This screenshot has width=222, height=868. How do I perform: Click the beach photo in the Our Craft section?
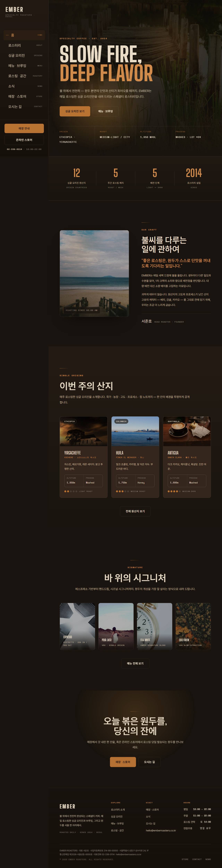click(94, 273)
